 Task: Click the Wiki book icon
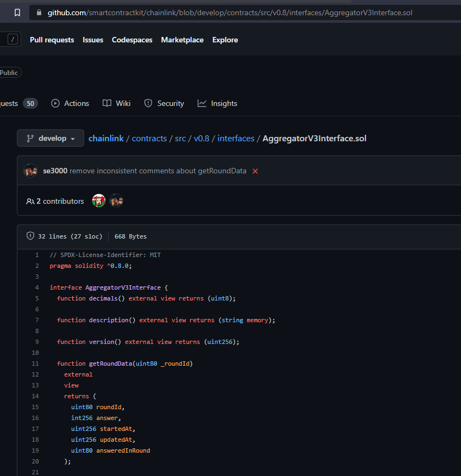(107, 104)
